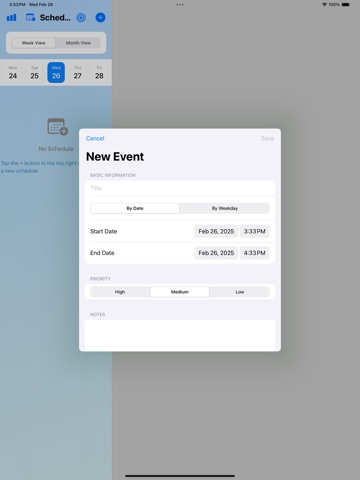Tap the home indicator bar
This screenshot has width=360, height=480.
click(180, 476)
